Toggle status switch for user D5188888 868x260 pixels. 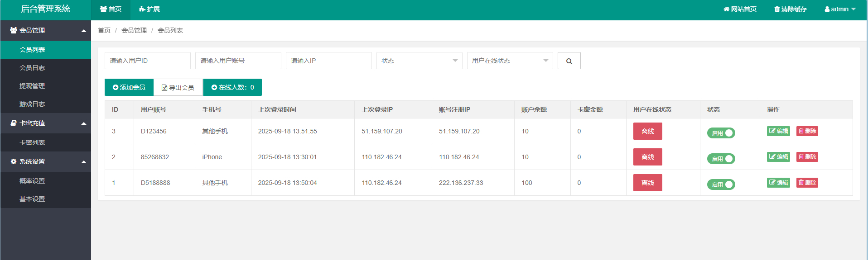(x=721, y=184)
